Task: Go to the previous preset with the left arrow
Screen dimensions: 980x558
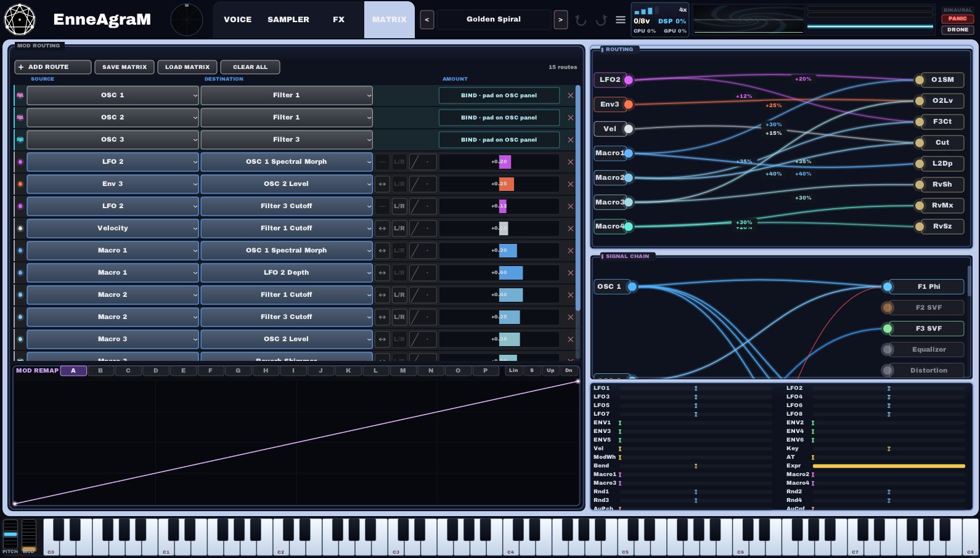Action: (427, 20)
